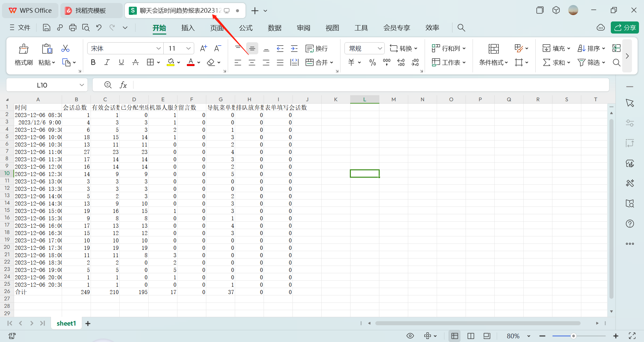This screenshot has width=644, height=342.
Task: Click the thousands separator icon
Action: click(387, 62)
